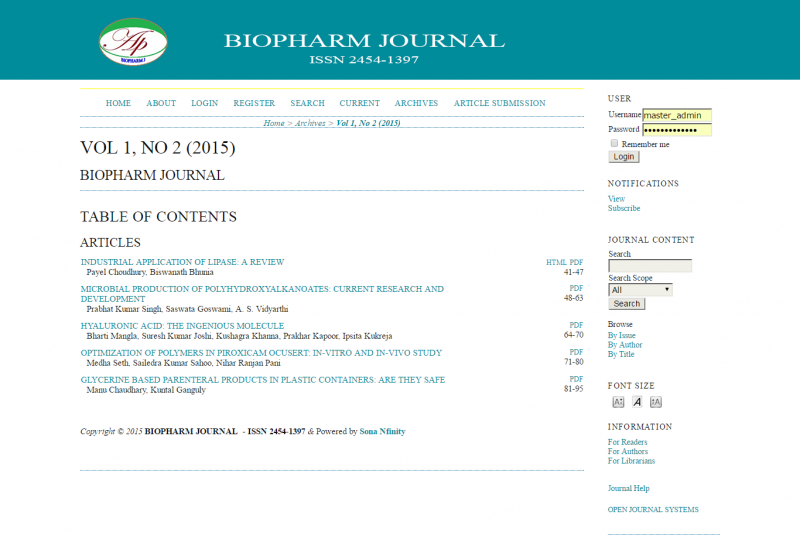Click the Archives breadcrumb link
Viewport: 800px width, 535px height.
pyautogui.click(x=310, y=123)
